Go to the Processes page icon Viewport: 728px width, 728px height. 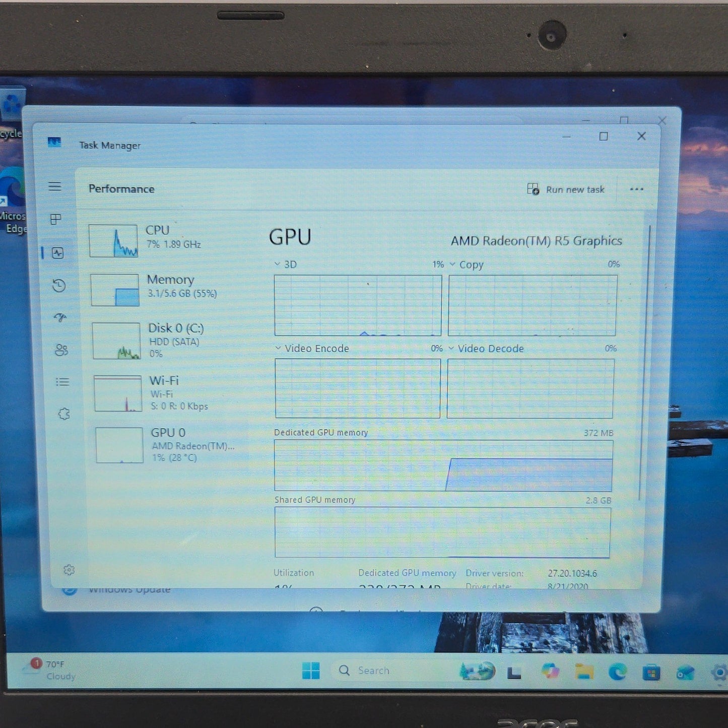pos(56,219)
